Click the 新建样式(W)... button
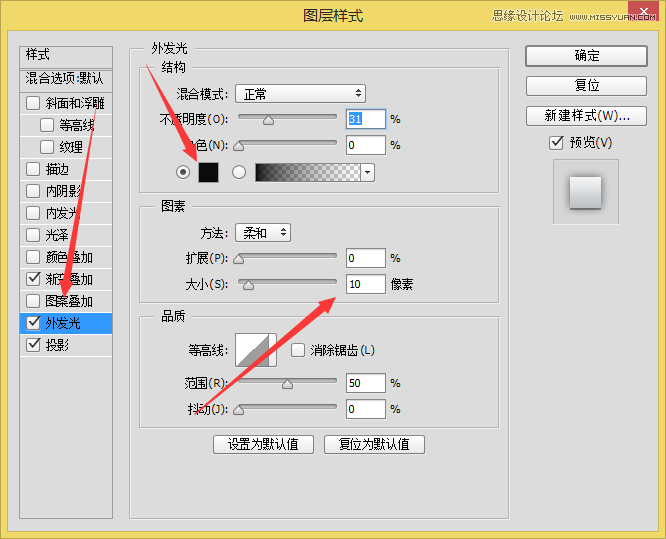The width and height of the screenshot is (666, 539). pyautogui.click(x=586, y=116)
